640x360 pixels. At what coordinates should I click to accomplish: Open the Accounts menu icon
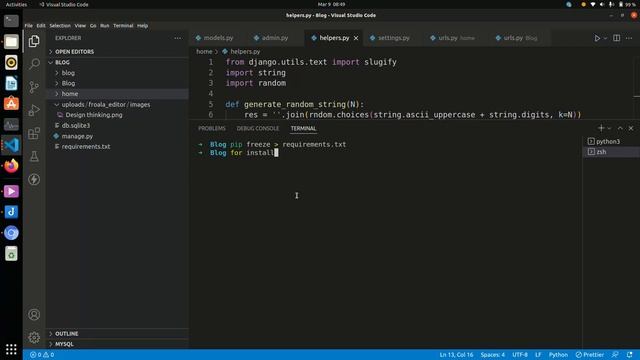click(34, 315)
